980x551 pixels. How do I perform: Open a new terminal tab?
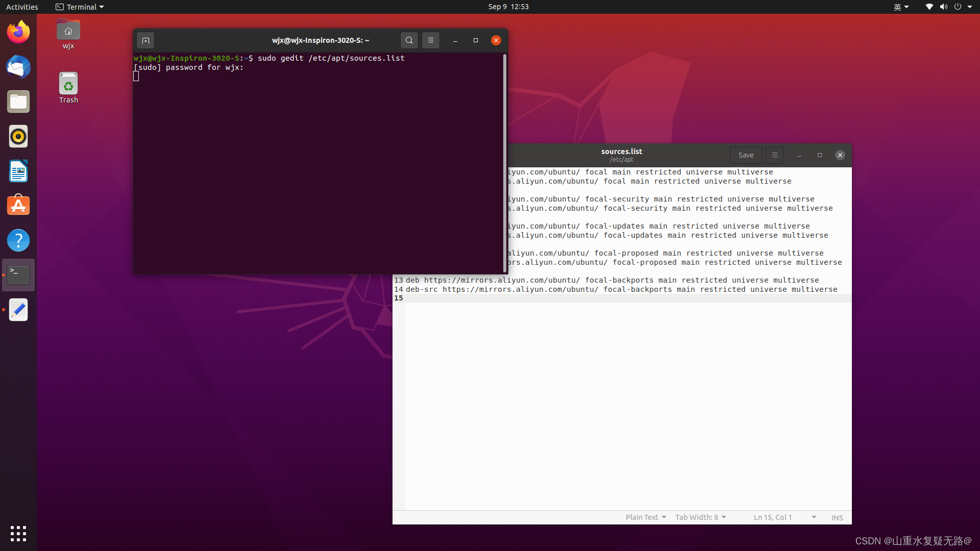146,40
